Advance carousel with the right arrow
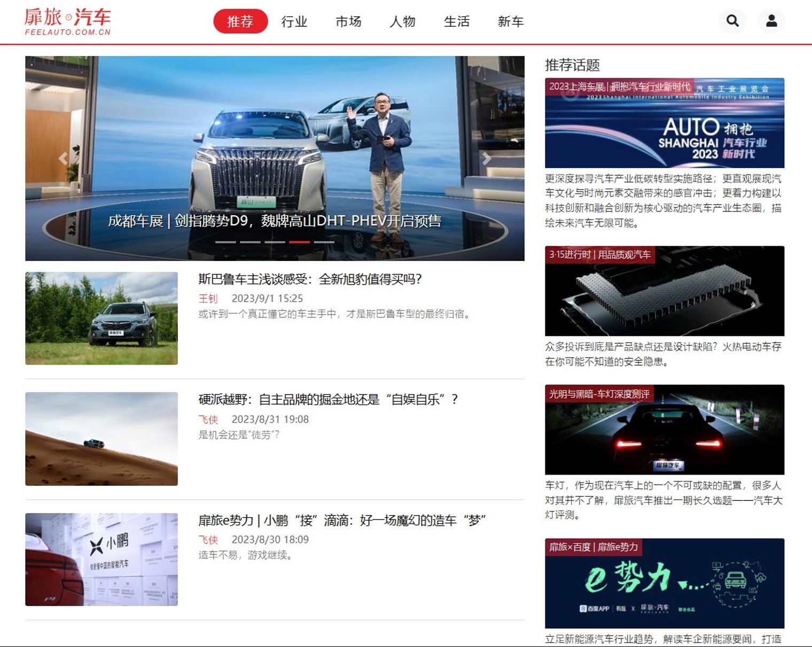The height and width of the screenshot is (647, 812). pos(486,159)
